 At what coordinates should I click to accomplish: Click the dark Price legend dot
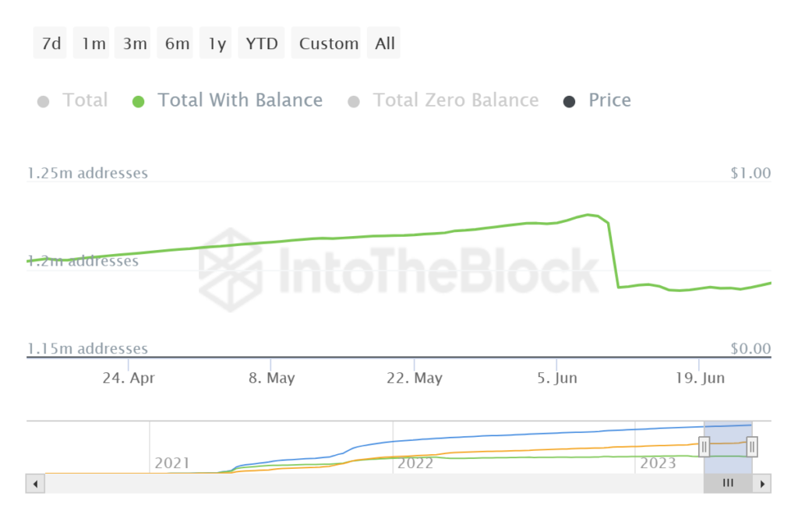569,101
